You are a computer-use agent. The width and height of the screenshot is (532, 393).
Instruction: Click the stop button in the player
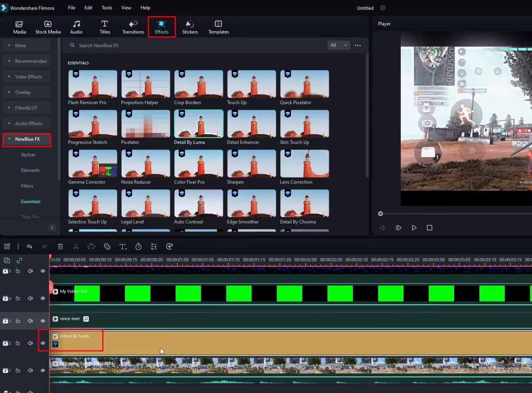[x=430, y=228]
